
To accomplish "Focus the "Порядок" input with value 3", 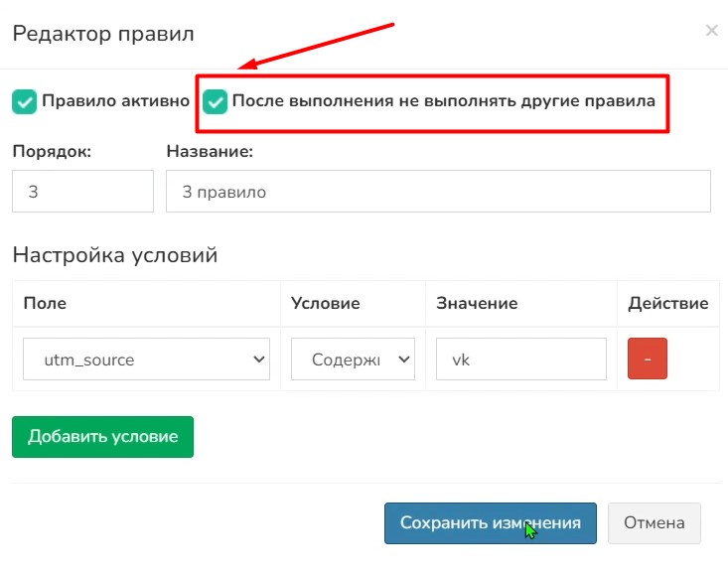I will [x=82, y=192].
